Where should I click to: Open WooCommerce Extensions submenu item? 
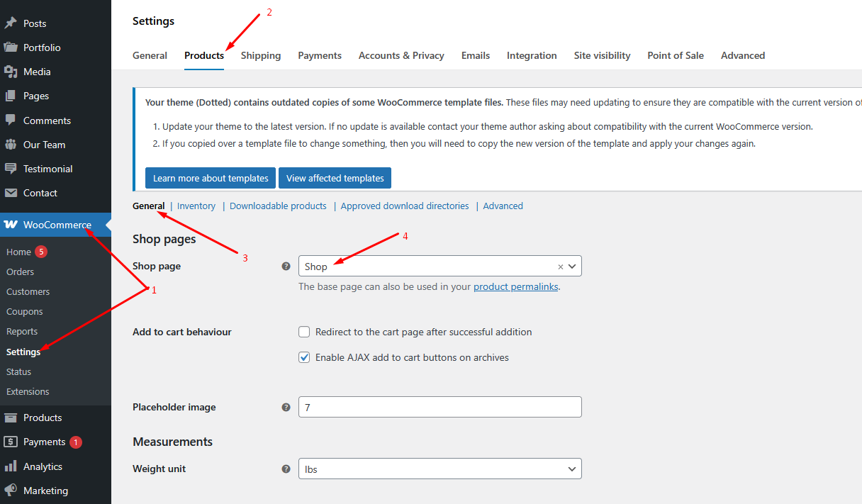(x=28, y=391)
